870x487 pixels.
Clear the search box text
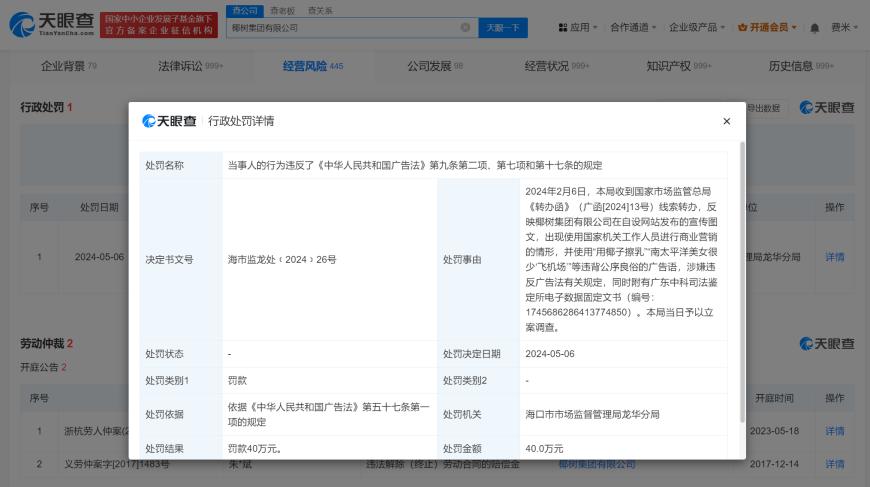(x=465, y=27)
